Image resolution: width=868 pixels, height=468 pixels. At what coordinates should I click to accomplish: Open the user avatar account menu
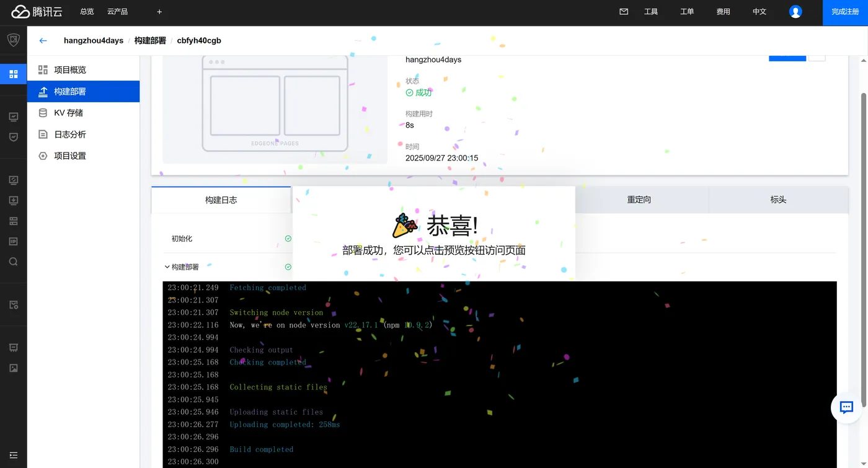795,11
